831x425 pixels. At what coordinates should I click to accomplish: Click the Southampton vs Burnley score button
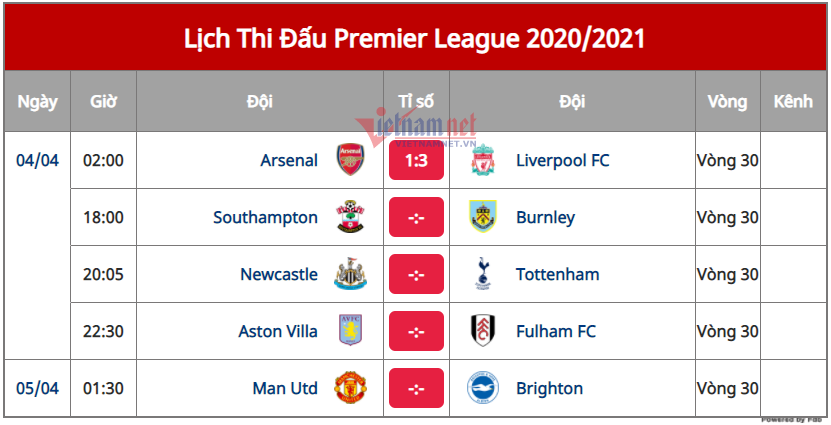(x=417, y=217)
